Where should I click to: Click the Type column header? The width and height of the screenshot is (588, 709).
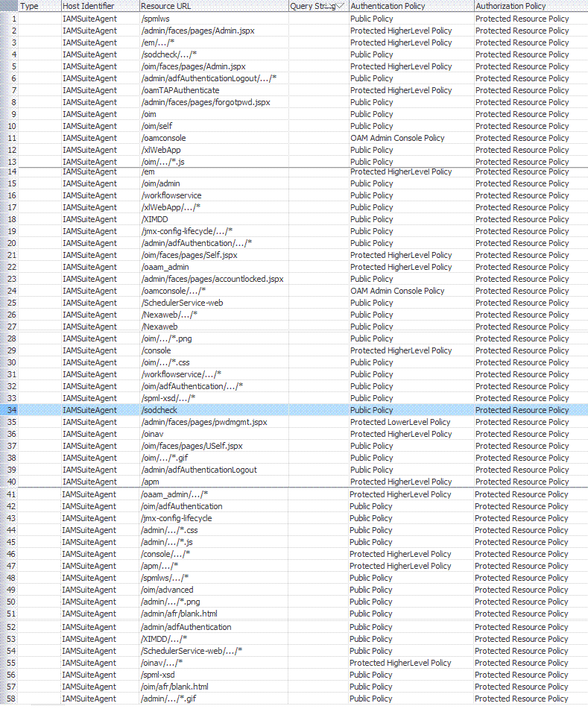tap(39, 6)
